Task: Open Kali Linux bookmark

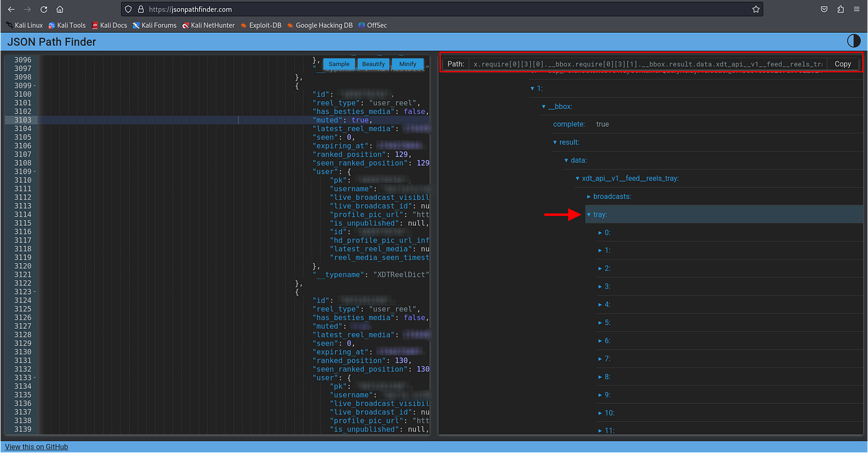Action: click(x=25, y=25)
